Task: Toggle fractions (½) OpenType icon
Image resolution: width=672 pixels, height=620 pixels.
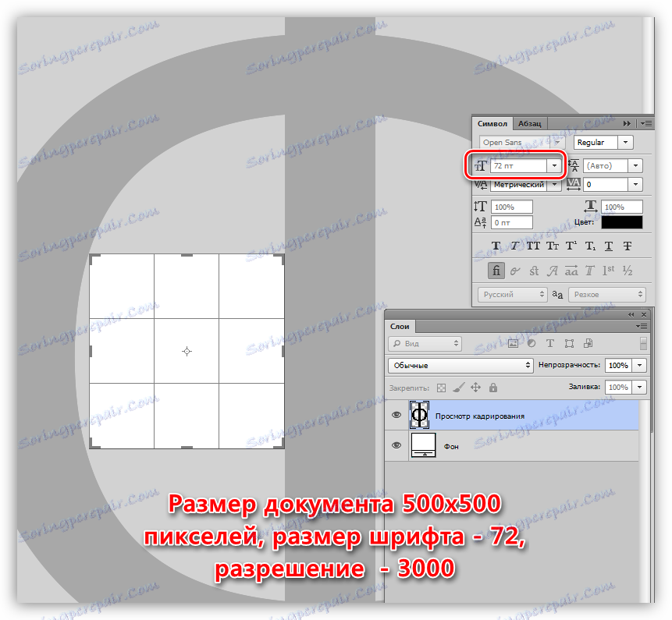Action: click(x=628, y=271)
